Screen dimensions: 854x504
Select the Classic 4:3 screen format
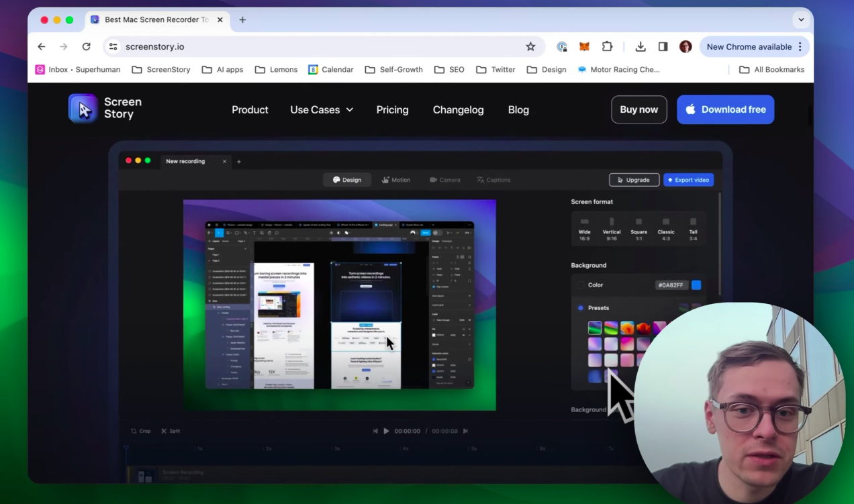coord(666,228)
